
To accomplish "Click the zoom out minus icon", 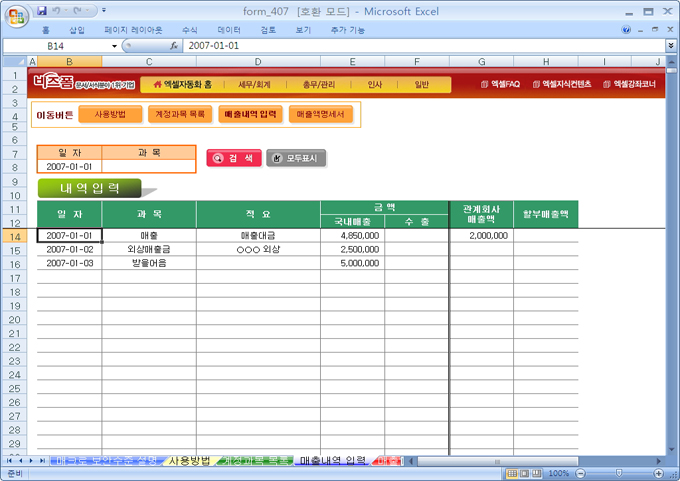I will click(579, 473).
